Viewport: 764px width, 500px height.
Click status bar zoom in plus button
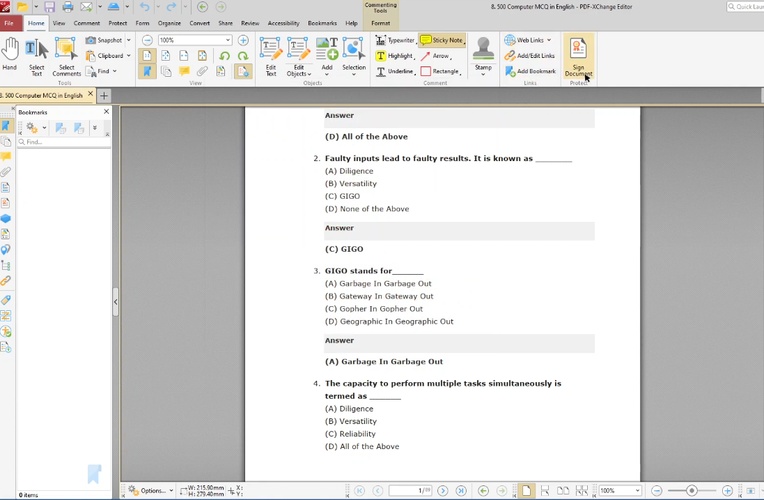727,491
